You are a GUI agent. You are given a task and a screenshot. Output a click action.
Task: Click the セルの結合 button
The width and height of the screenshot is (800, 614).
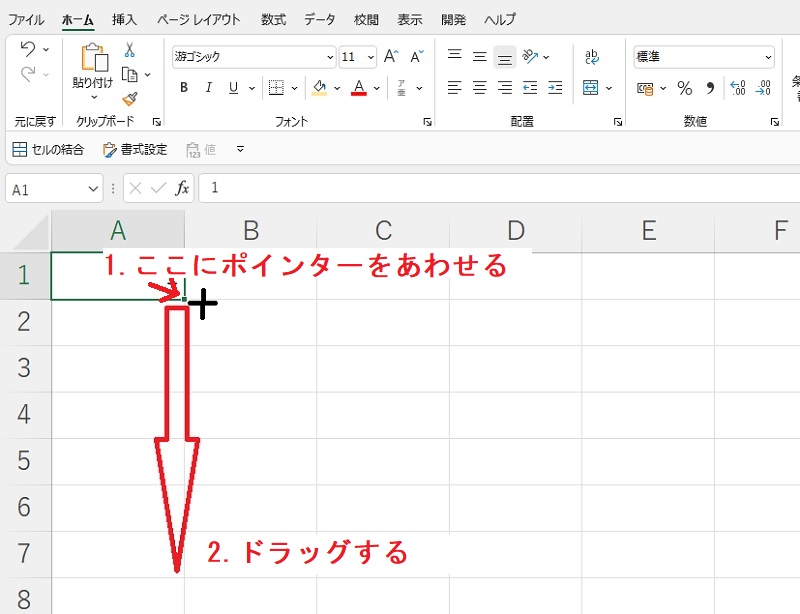pyautogui.click(x=49, y=150)
